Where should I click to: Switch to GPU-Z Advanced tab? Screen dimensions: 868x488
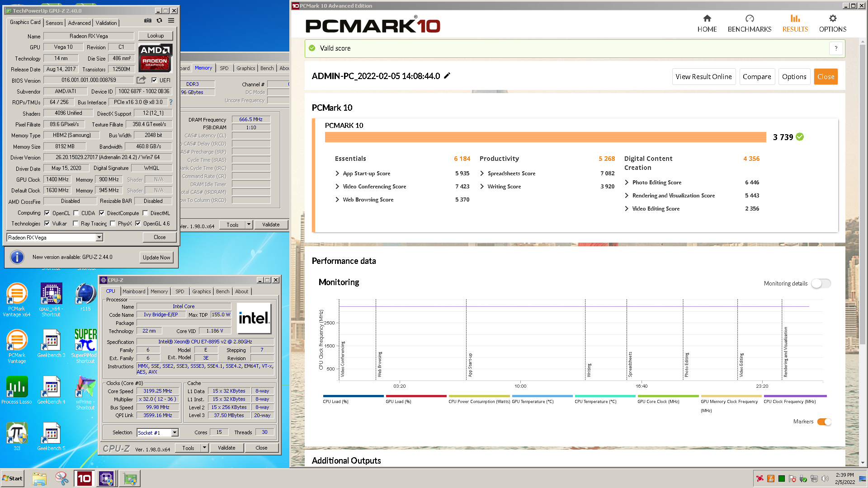pos(79,23)
